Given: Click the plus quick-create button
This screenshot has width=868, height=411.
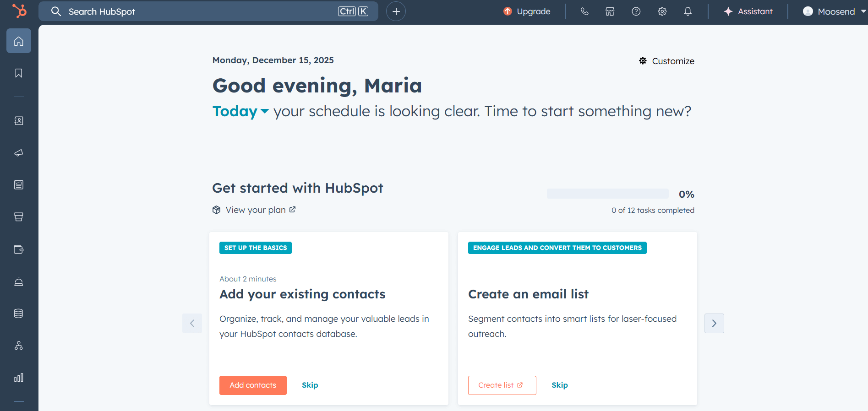Looking at the screenshot, I should 396,11.
